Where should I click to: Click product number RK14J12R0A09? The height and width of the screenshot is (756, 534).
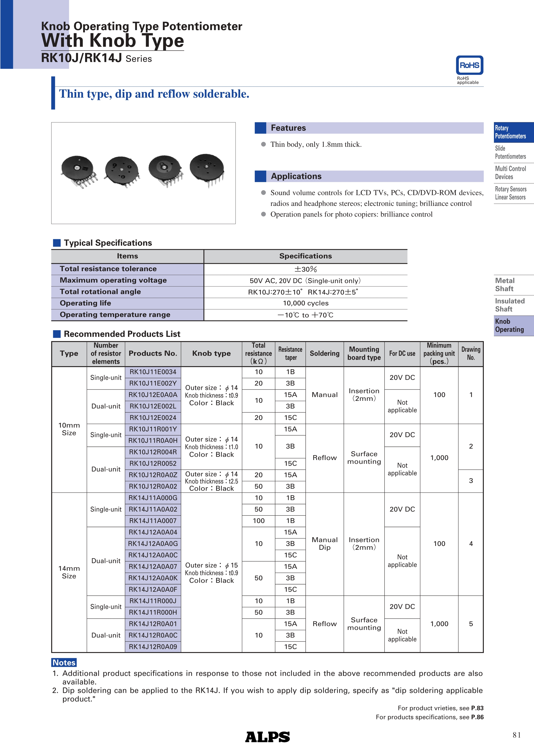point(153,647)
